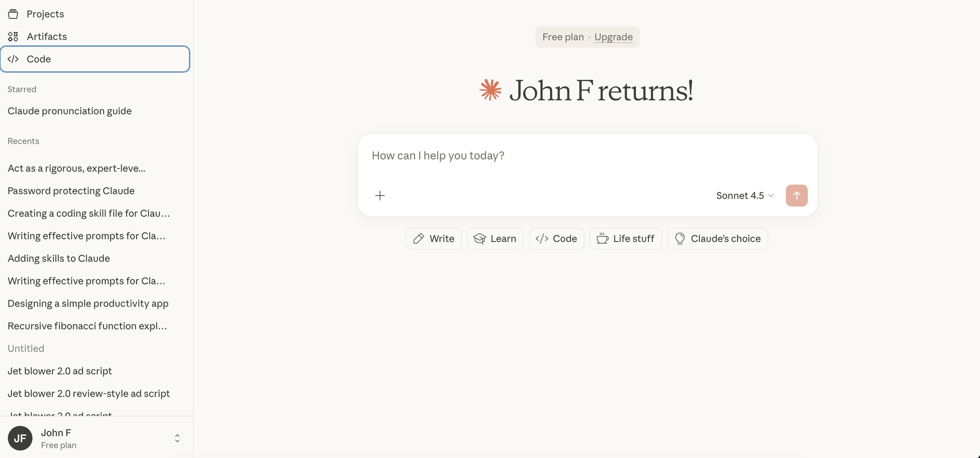
Task: Click the Code brackets icon in sidebar
Action: [13, 59]
